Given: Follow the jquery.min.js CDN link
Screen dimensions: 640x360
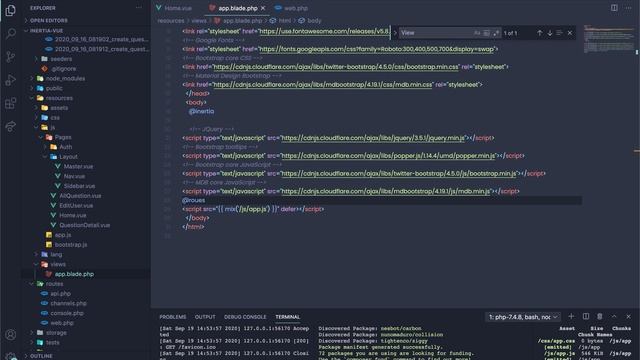Looking at the screenshot, I should pyautogui.click(x=373, y=138).
